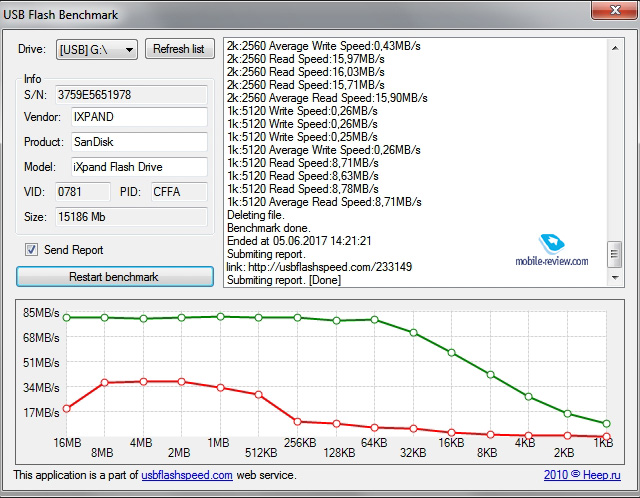Click log line '1k:5120 Average Write Speed:0,26MB/s'

[x=324, y=150]
